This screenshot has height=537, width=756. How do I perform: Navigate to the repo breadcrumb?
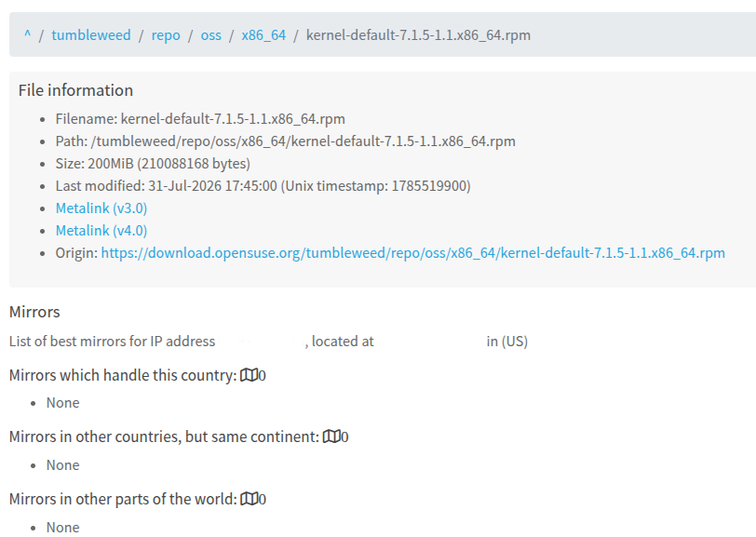click(166, 35)
